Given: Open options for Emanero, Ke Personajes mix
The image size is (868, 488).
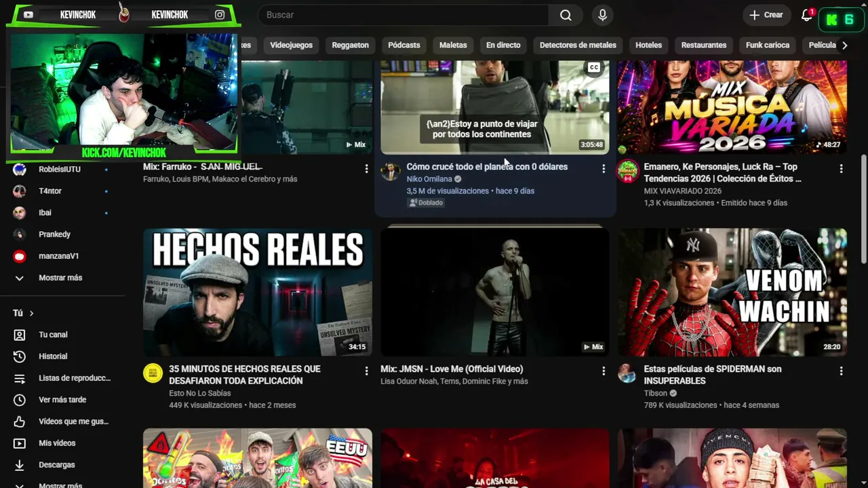Looking at the screenshot, I should click(x=841, y=169).
